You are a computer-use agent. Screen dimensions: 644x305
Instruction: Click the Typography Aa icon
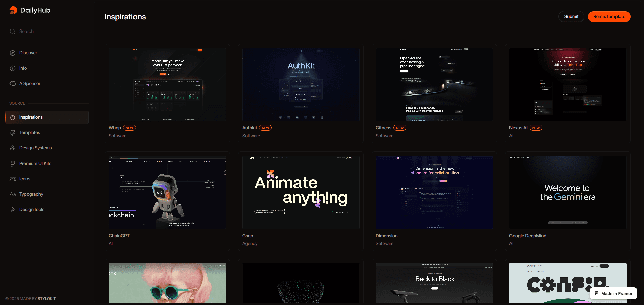pyautogui.click(x=13, y=194)
